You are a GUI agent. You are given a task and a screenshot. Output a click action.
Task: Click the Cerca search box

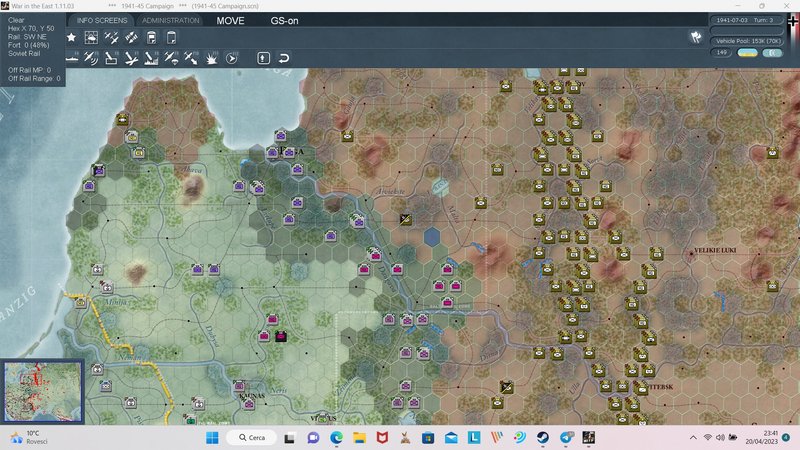[x=252, y=437]
